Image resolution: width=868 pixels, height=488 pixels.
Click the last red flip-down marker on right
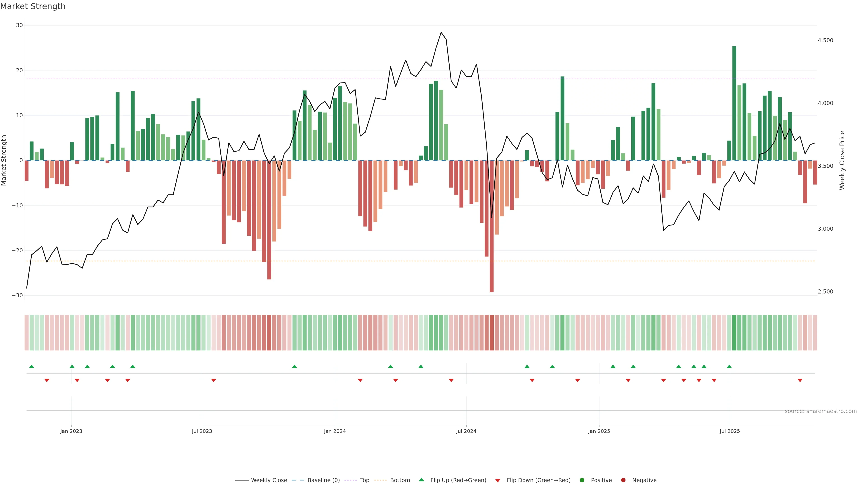[x=800, y=380]
